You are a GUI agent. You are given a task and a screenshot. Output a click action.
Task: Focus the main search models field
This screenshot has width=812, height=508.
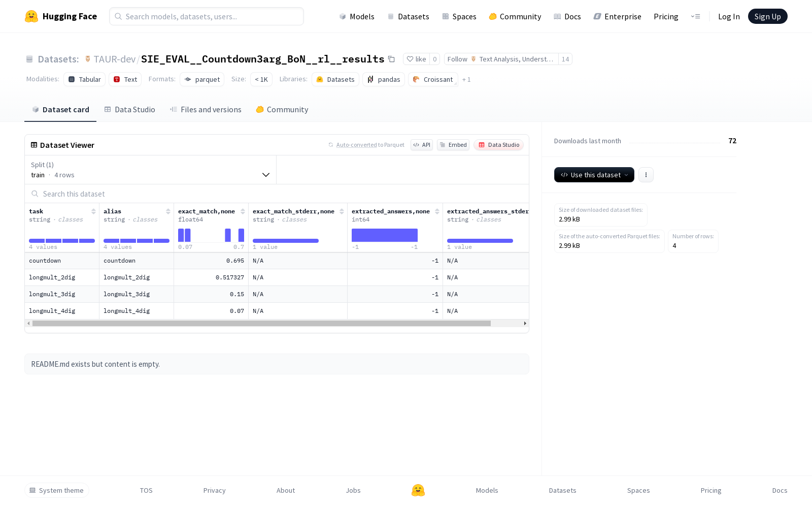point(207,16)
